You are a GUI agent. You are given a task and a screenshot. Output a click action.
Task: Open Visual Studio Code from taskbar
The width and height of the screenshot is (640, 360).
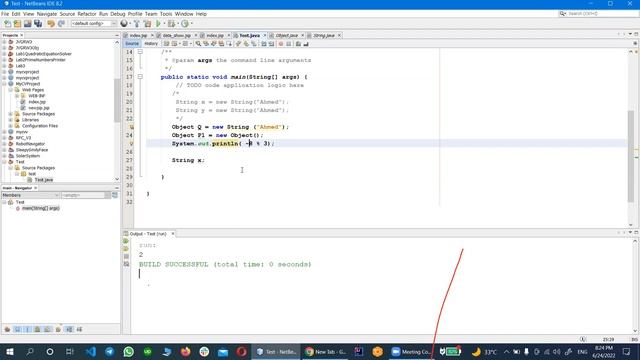point(91,351)
